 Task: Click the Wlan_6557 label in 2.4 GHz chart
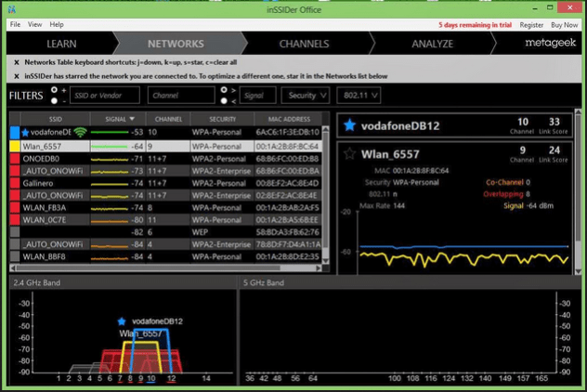(141, 333)
